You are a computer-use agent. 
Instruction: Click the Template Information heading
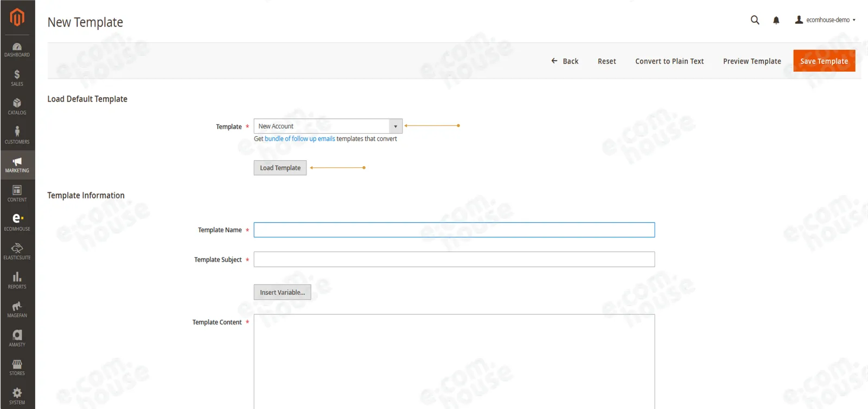(86, 196)
